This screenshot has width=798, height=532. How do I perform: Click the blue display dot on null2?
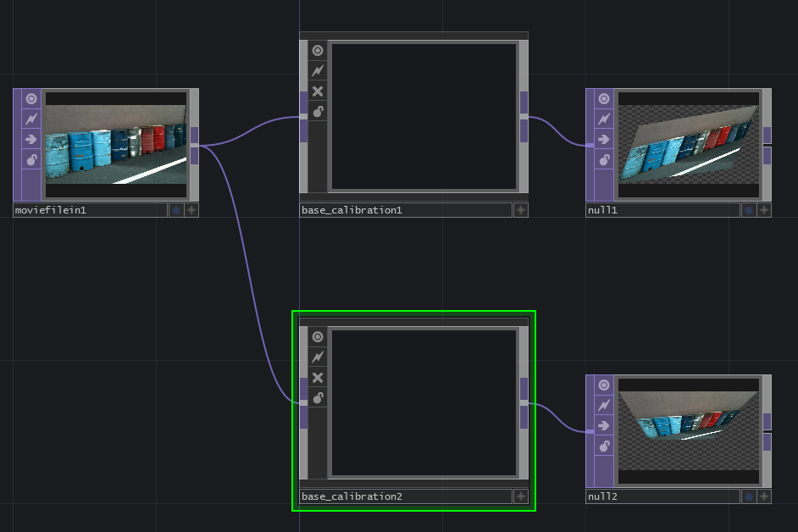point(749,496)
